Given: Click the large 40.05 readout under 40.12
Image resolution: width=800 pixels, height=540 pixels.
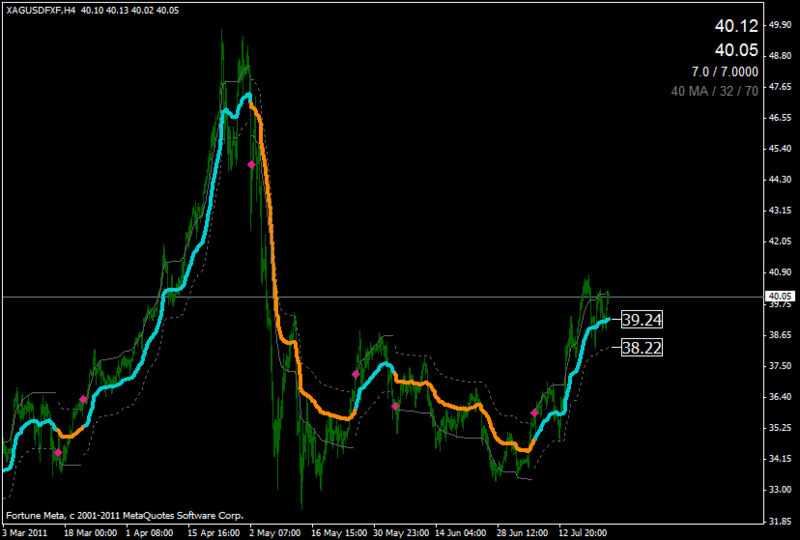Looking at the screenshot, I should tap(736, 50).
